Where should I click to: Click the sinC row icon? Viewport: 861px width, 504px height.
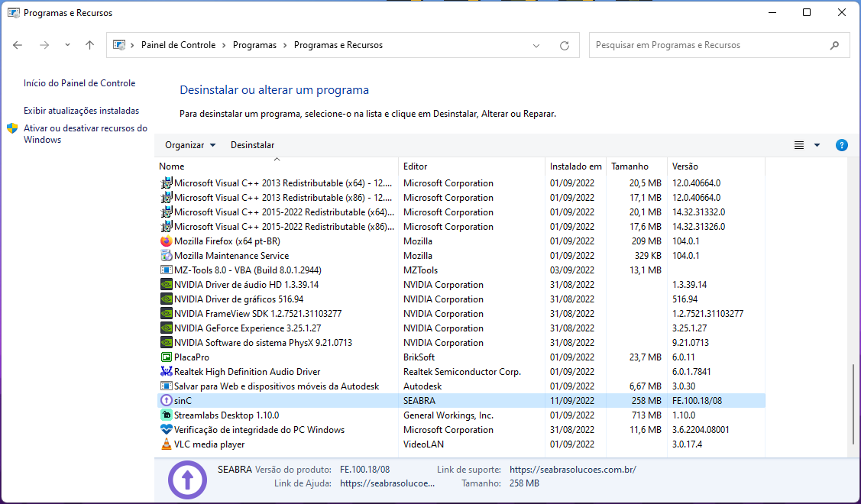(167, 401)
